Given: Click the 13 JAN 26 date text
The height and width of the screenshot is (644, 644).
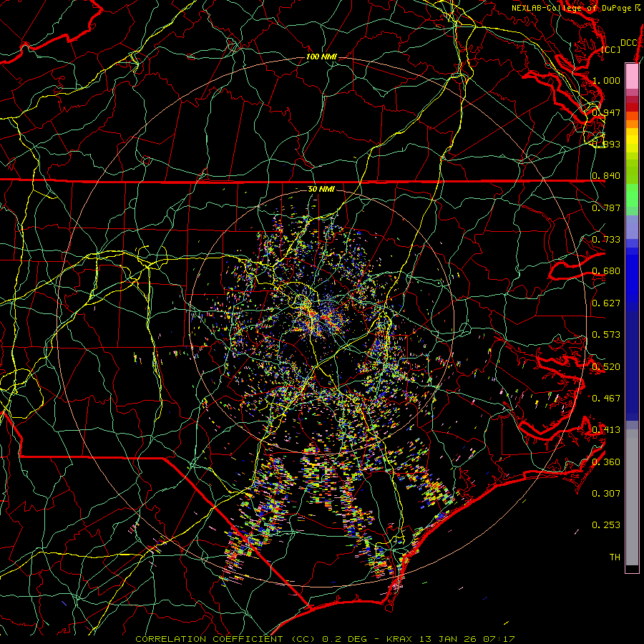Looking at the screenshot, I should click(x=448, y=639).
